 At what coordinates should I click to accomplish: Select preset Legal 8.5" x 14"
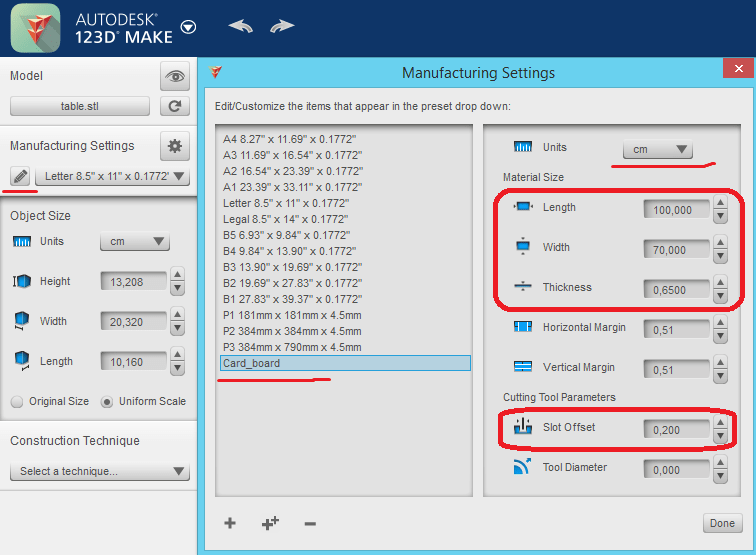click(285, 219)
